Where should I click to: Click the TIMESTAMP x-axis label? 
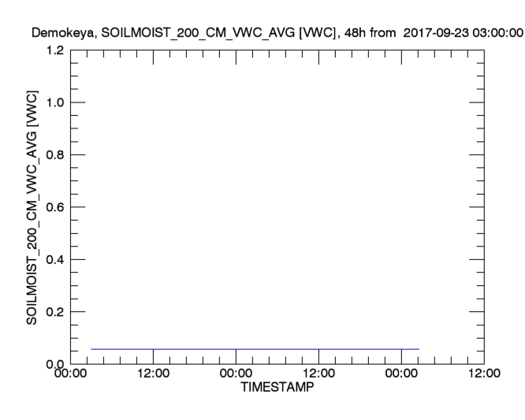click(x=277, y=387)
